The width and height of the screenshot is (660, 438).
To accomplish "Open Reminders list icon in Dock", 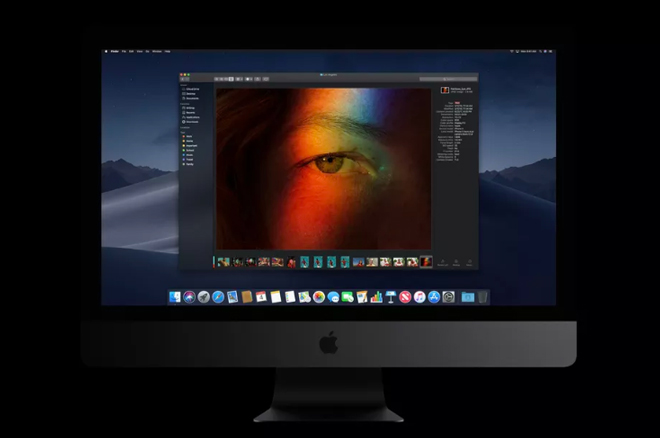I will (x=290, y=297).
